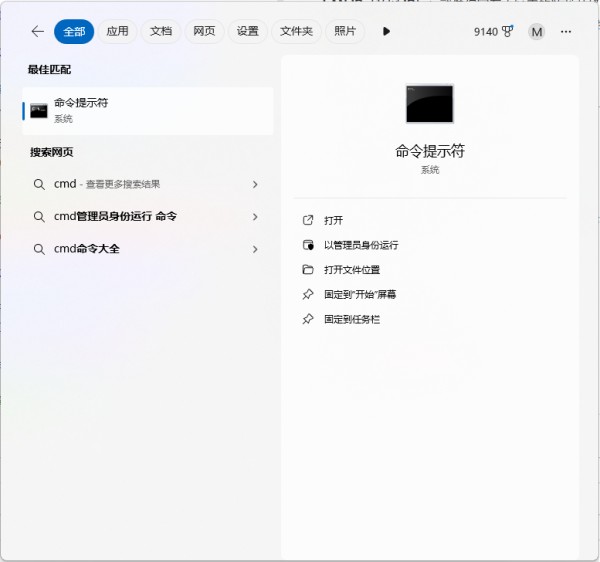
Task: Click the command prompt icon in best match
Action: (x=39, y=111)
